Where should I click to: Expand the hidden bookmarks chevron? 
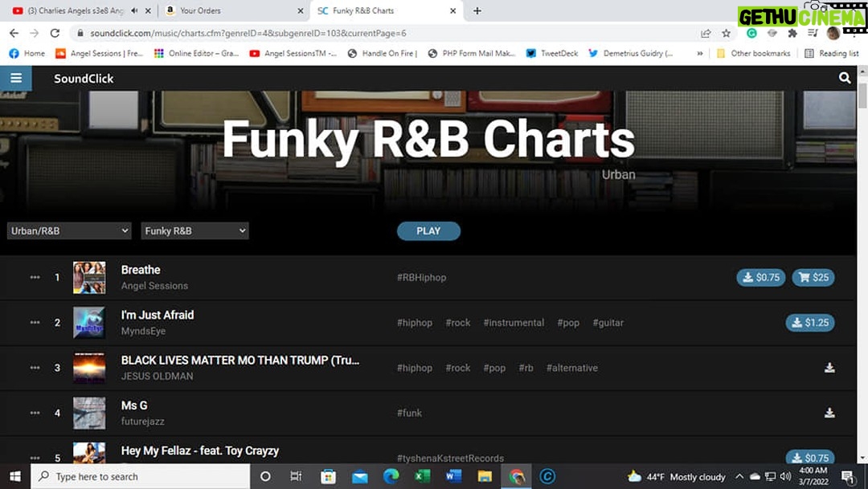pos(700,53)
